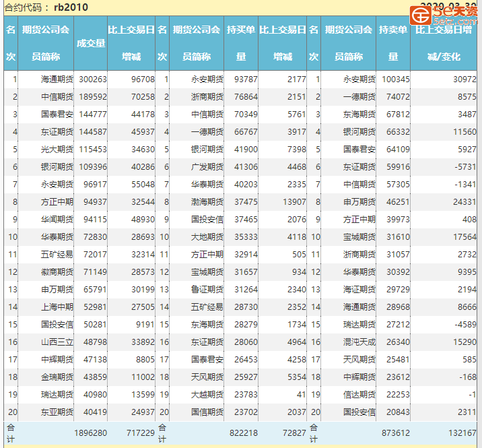Click the 徽商期货 company entry
The height and width of the screenshot is (448, 482).
point(57,271)
